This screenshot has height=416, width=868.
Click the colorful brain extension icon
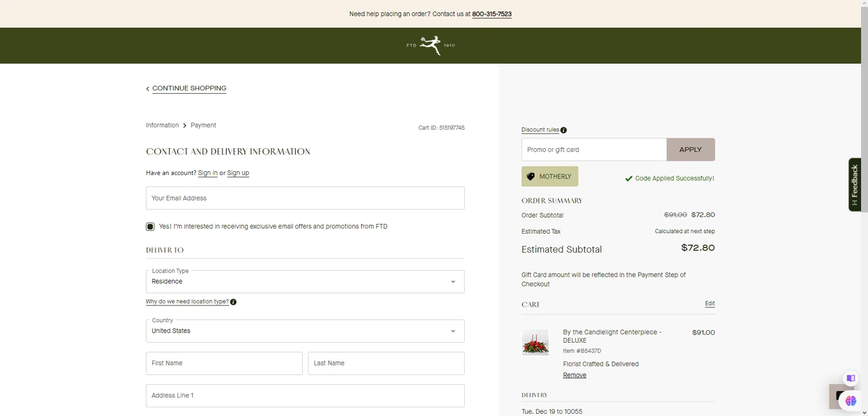851,400
